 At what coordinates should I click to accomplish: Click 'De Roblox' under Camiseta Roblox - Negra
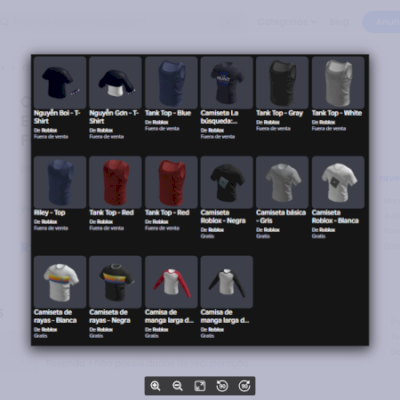(212, 230)
